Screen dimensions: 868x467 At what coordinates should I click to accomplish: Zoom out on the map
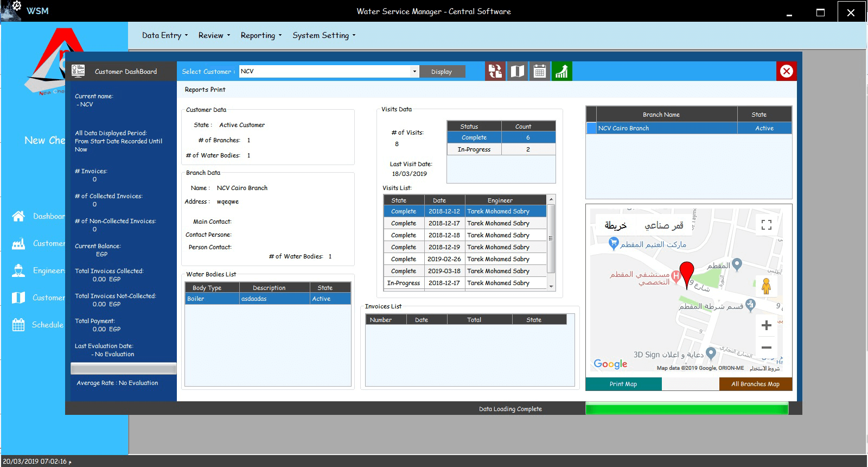click(766, 348)
